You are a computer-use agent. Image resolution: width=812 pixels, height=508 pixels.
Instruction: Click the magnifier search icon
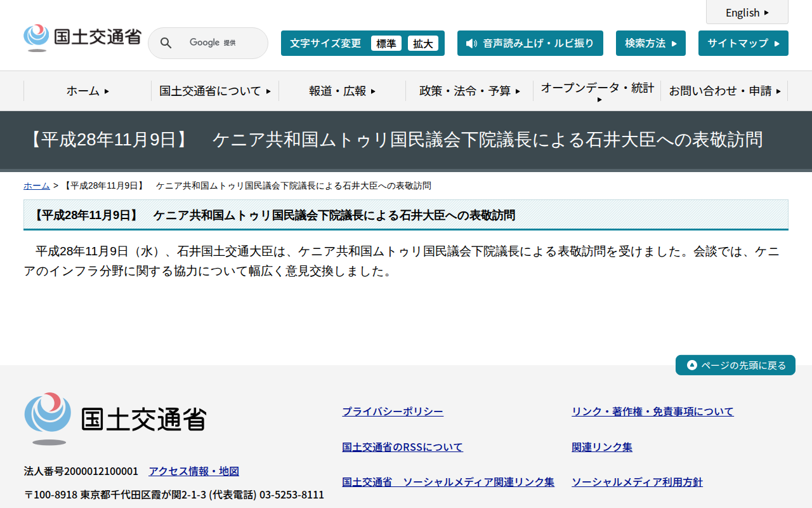(x=166, y=43)
